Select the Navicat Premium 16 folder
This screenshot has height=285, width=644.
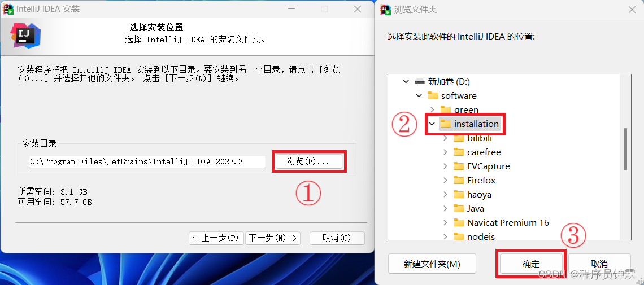click(x=508, y=222)
